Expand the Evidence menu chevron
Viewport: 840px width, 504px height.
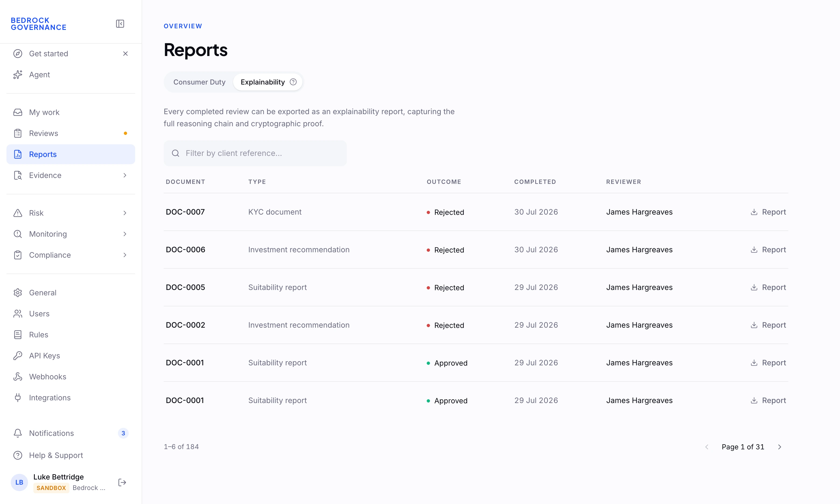(x=125, y=176)
